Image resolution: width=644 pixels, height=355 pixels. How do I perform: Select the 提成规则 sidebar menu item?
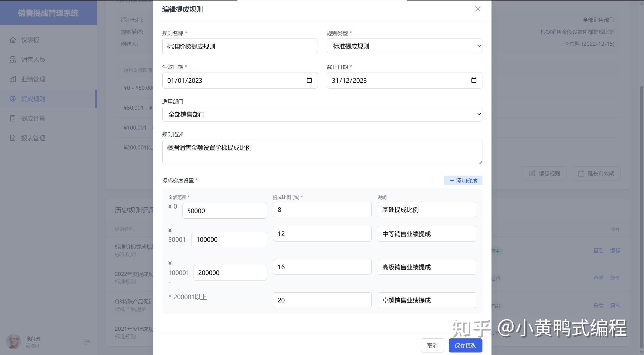pos(33,99)
